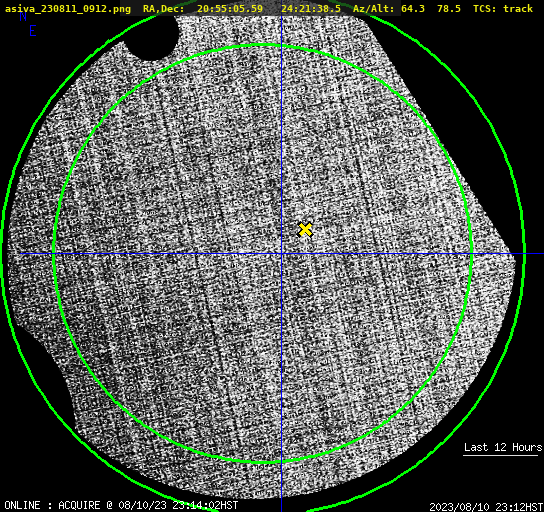Select the Dec value 24:21:38.5
The width and height of the screenshot is (544, 512).
click(311, 8)
